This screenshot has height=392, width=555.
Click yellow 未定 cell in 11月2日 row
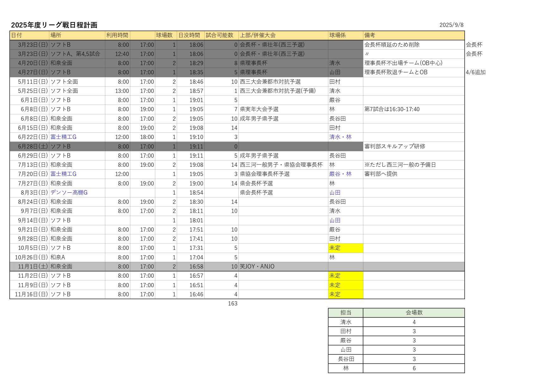(x=346, y=276)
